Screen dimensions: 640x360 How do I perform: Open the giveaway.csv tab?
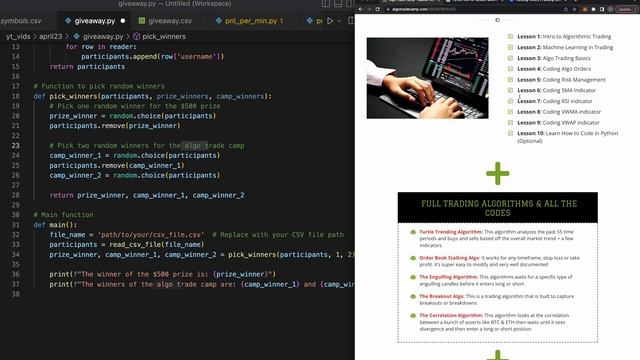(x=170, y=20)
